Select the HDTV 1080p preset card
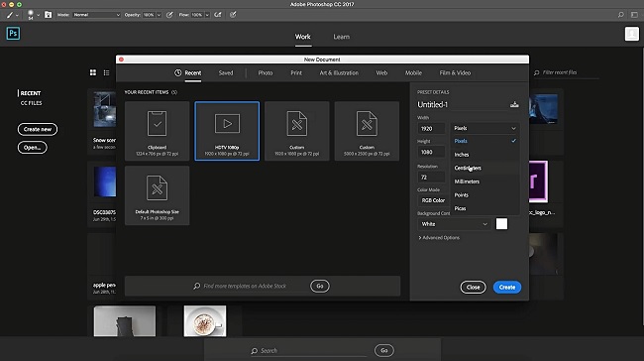Screen dimensions: 644x361 (x=227, y=131)
